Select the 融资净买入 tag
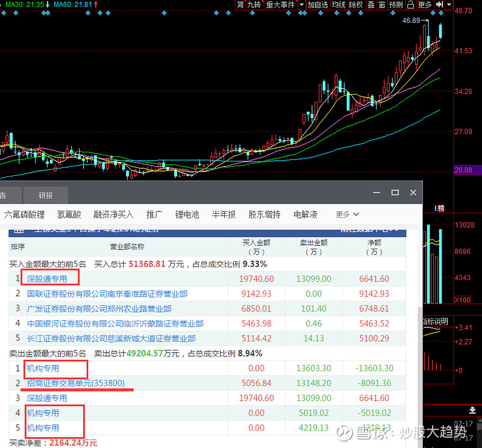 click(x=113, y=214)
